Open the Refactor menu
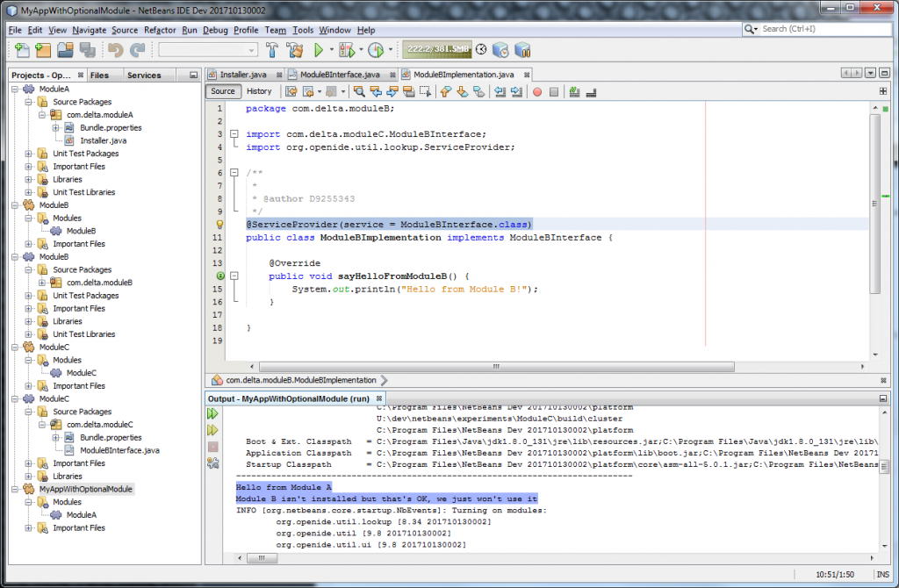Screen dimensions: 899x588 coord(160,30)
